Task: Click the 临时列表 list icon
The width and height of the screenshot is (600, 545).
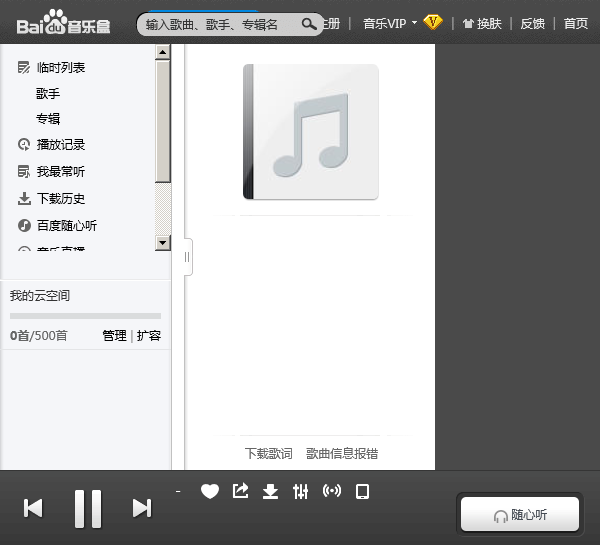Action: coord(24,68)
